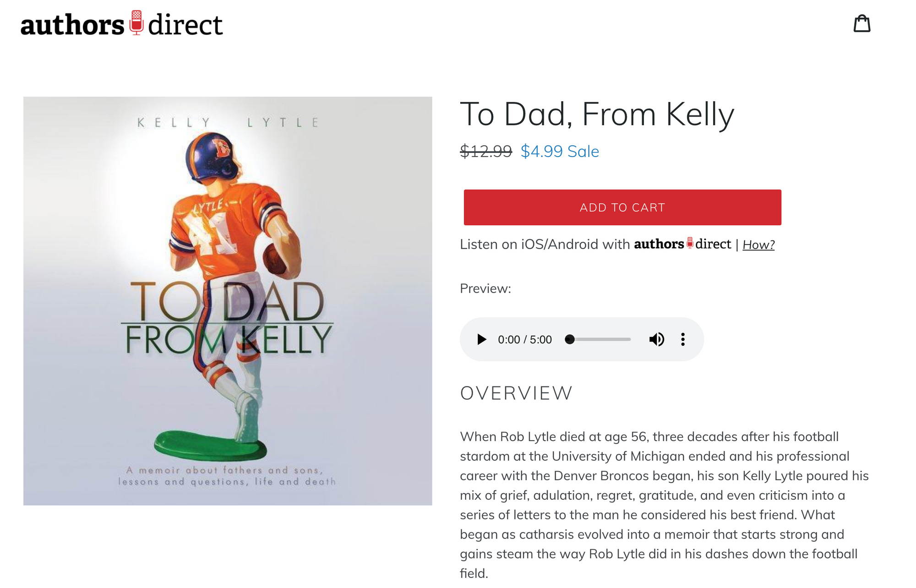Screen dimensions: 916x588
Task: Click the overview paragraph about Rob Lytle
Action: click(x=664, y=505)
